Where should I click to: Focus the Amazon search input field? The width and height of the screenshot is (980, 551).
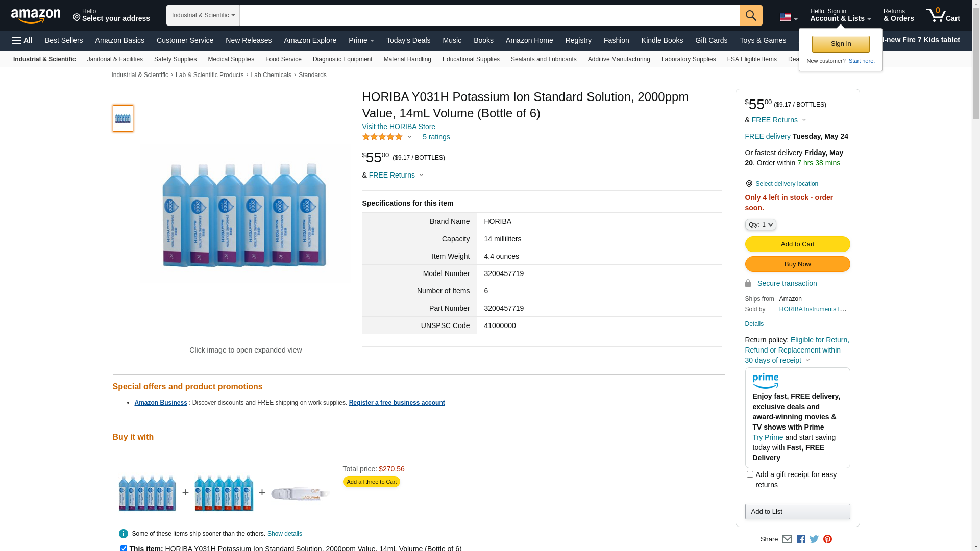[489, 15]
